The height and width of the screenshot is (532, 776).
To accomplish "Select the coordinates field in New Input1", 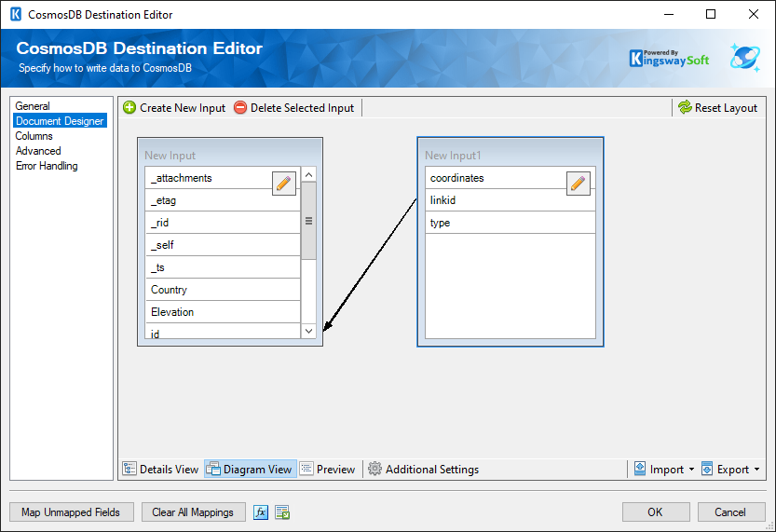I will (510, 178).
